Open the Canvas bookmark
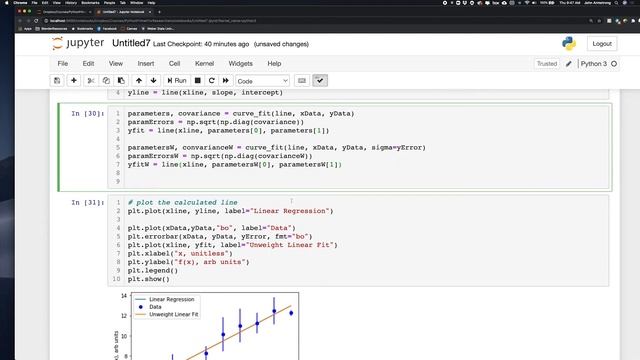 pyautogui.click(x=129, y=29)
